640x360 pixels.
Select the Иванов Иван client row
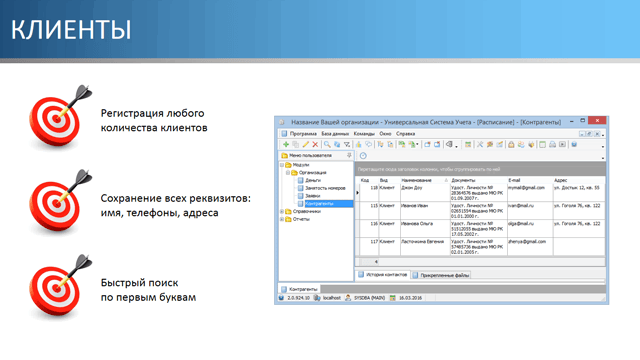(480, 211)
